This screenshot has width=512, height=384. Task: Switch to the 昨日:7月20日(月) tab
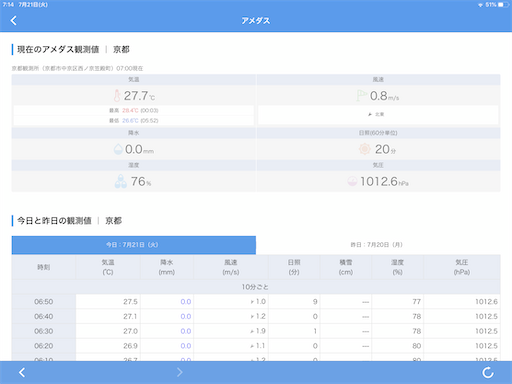(378, 245)
